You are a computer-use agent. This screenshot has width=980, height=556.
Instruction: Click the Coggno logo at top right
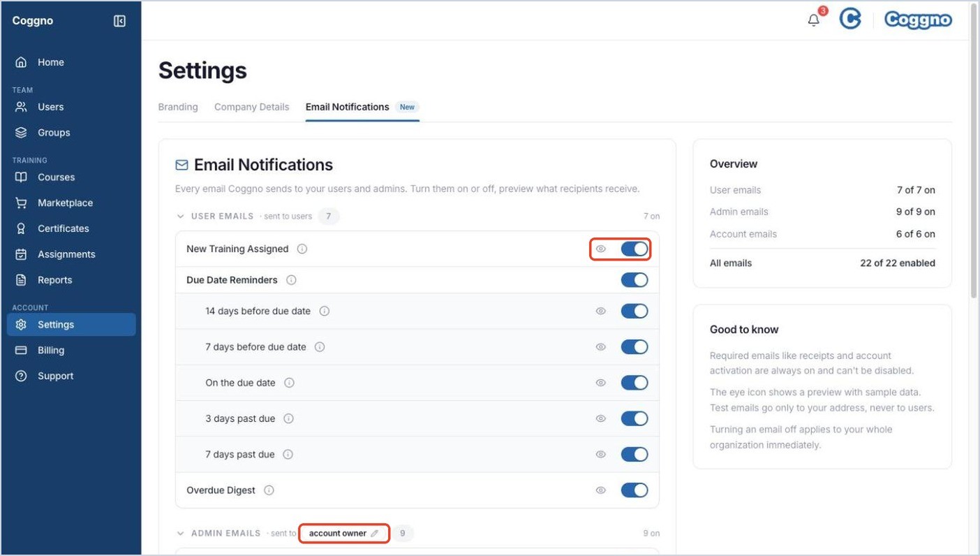918,20
